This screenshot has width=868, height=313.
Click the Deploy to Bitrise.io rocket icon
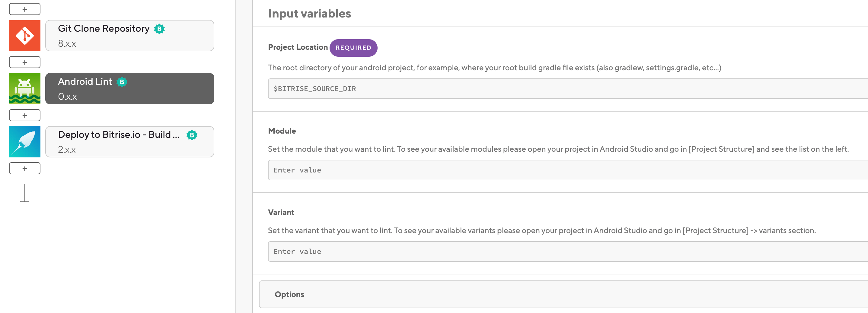click(x=25, y=142)
